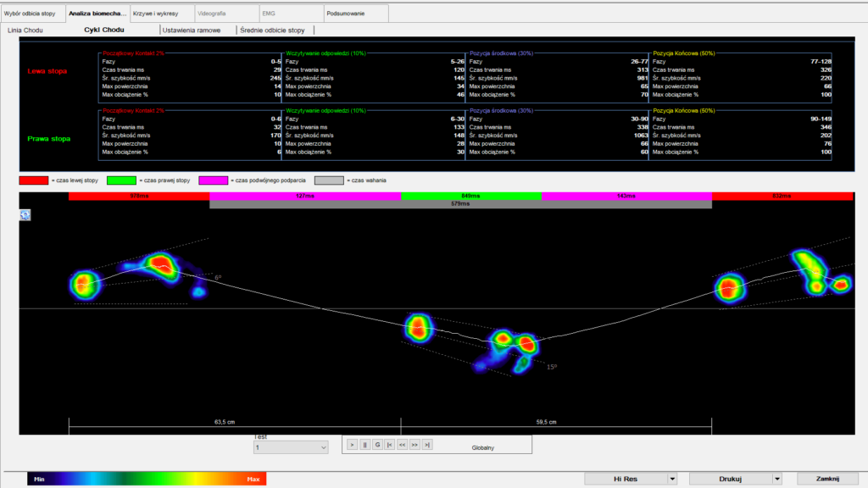868x488 pixels.
Task: Select the red 978ms timeline segment
Action: pos(139,196)
